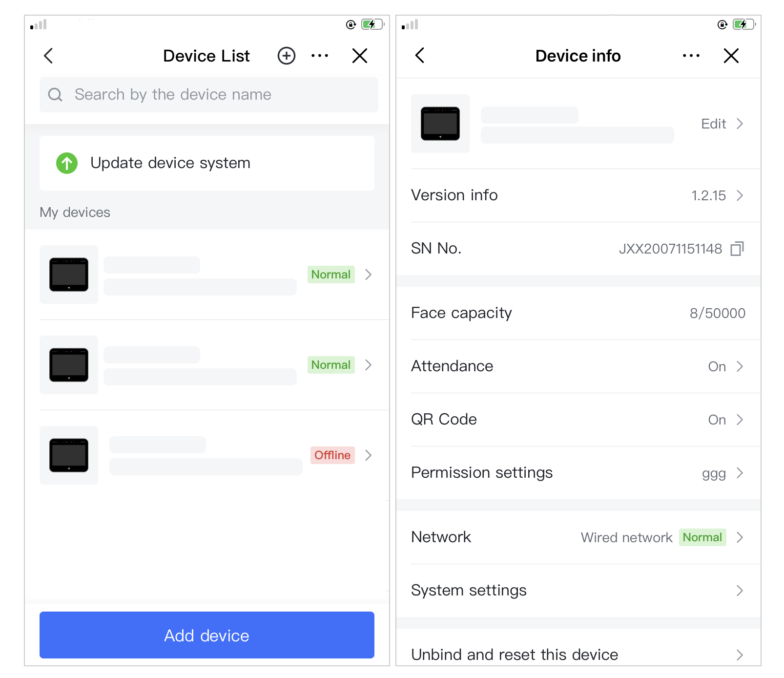This screenshot has width=784, height=678.
Task: Open the more options menu on Device info
Action: [x=691, y=56]
